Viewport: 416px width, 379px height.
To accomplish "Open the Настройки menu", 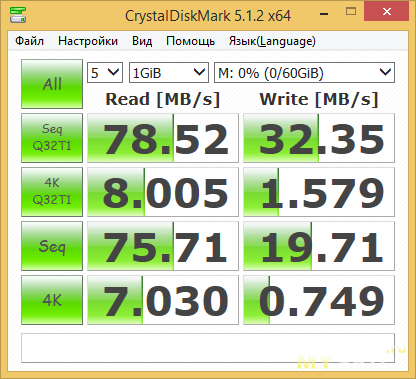I will click(88, 41).
